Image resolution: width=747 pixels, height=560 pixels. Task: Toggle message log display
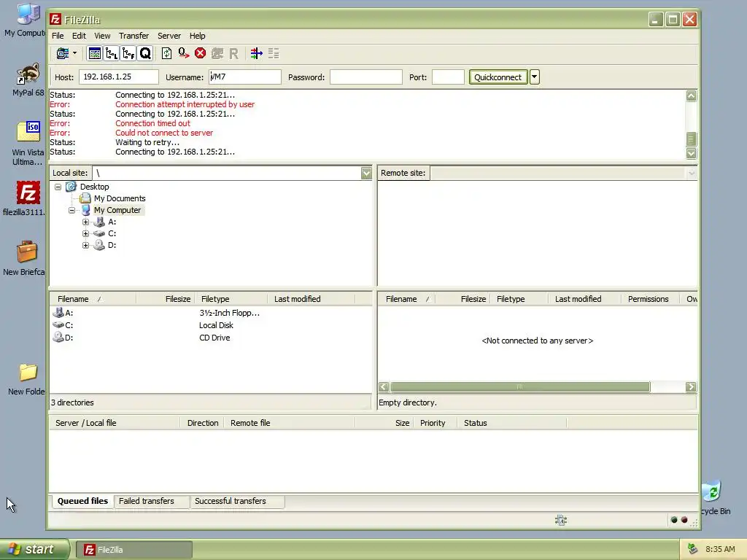coord(94,53)
